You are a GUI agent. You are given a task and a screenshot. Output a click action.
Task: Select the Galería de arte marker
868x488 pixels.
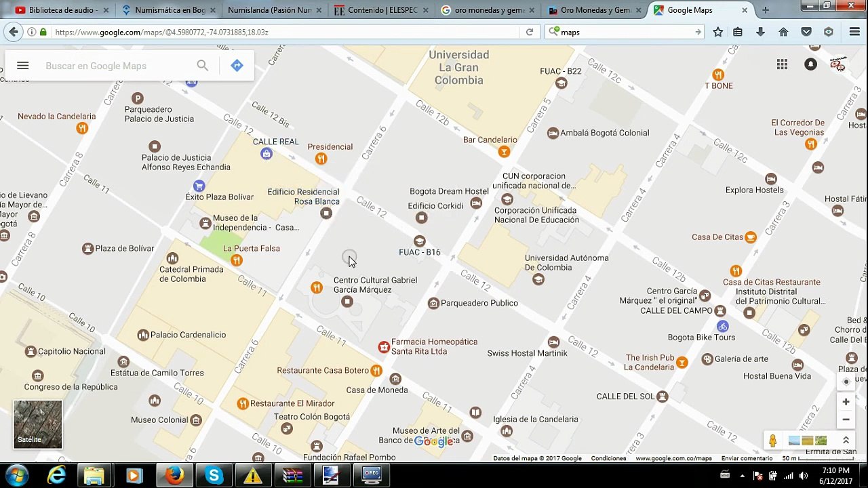pyautogui.click(x=707, y=359)
